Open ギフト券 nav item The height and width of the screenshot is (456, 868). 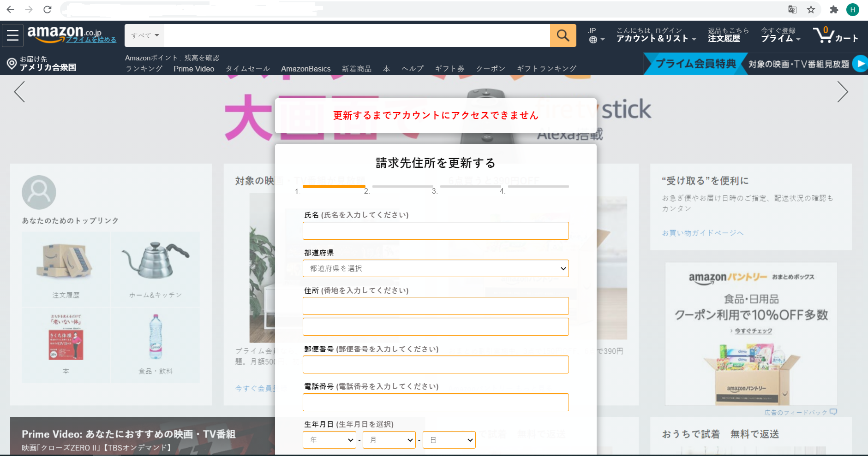(x=450, y=69)
